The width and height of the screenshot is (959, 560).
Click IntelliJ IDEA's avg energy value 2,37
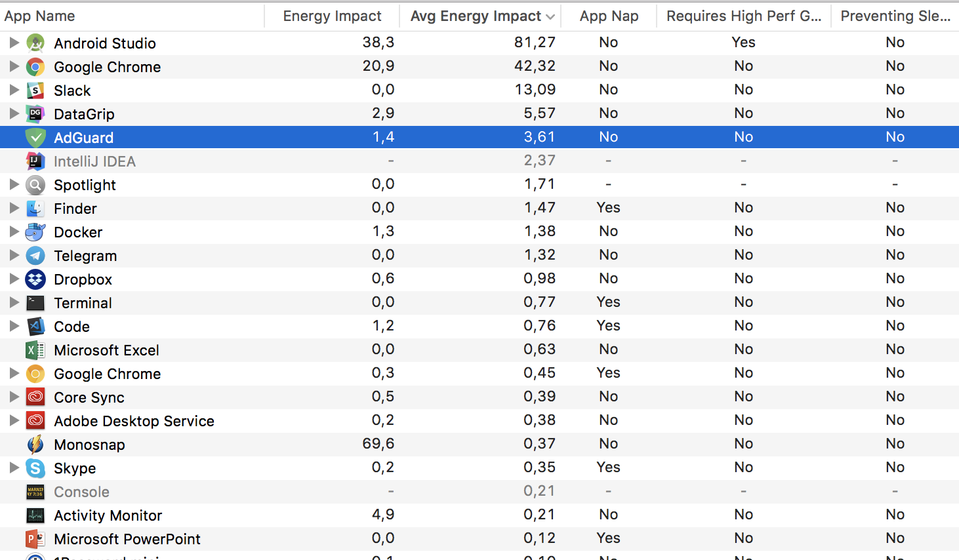coord(539,161)
